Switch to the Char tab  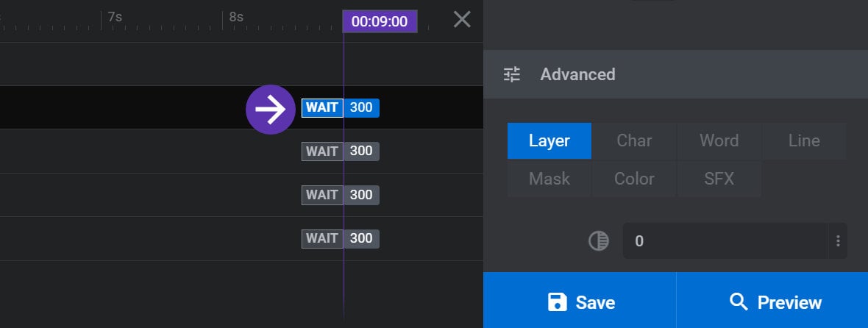click(x=634, y=140)
